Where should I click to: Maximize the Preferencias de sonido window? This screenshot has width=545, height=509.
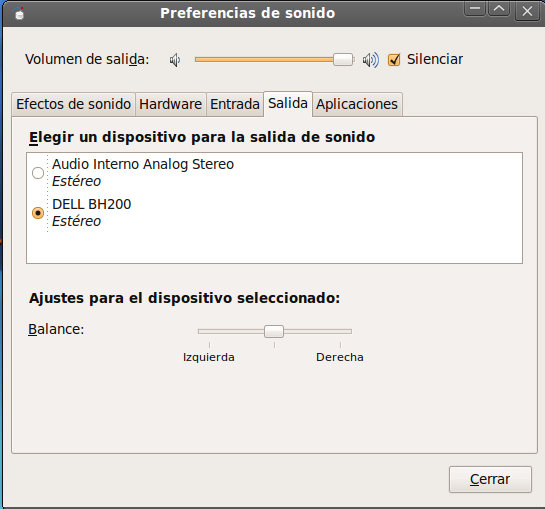pyautogui.click(x=499, y=9)
